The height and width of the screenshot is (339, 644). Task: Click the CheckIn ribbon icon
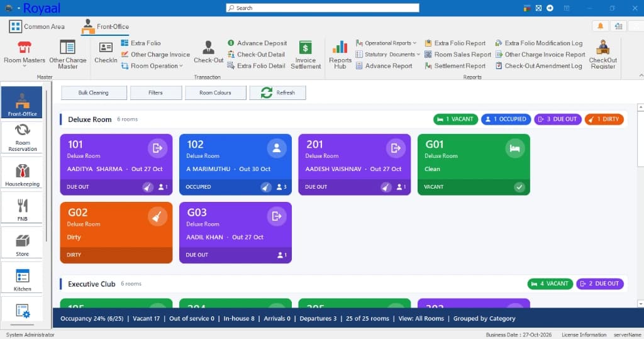coord(106,47)
